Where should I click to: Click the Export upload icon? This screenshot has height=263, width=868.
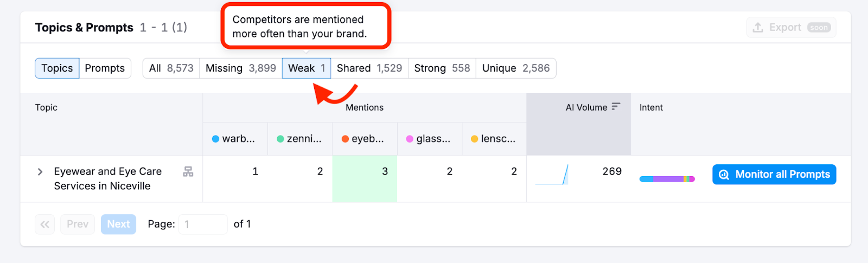tap(758, 28)
